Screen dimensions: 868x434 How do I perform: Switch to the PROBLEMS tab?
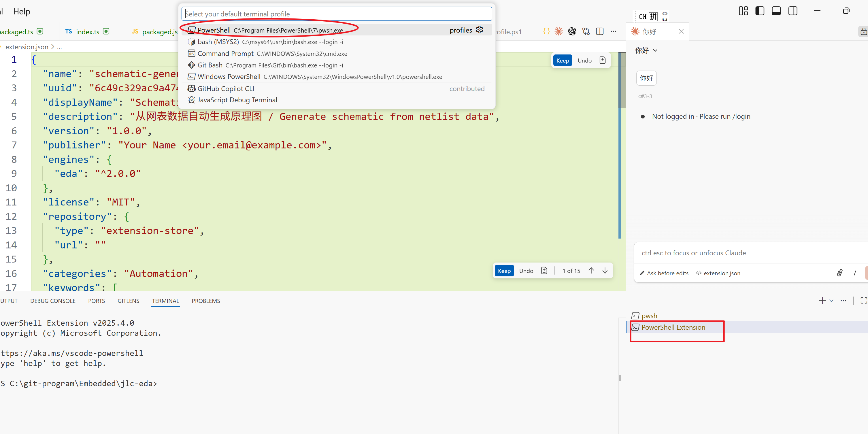(206, 301)
